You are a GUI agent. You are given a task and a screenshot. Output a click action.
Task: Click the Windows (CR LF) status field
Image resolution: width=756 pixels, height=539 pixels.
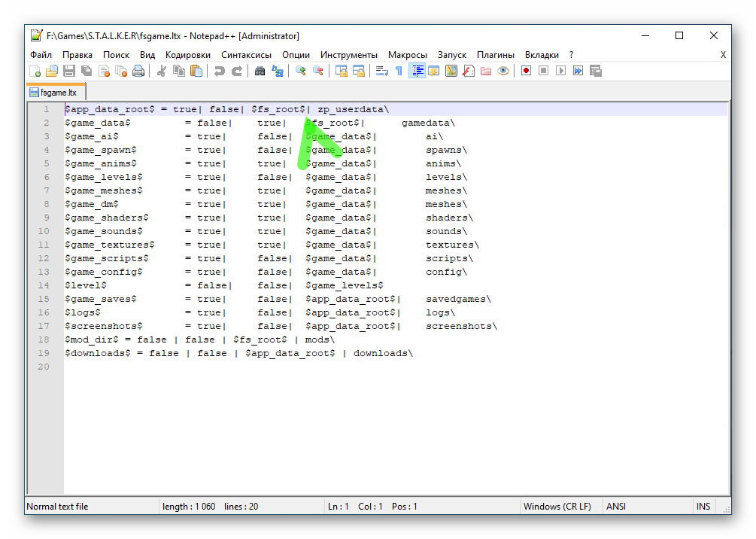(x=557, y=507)
